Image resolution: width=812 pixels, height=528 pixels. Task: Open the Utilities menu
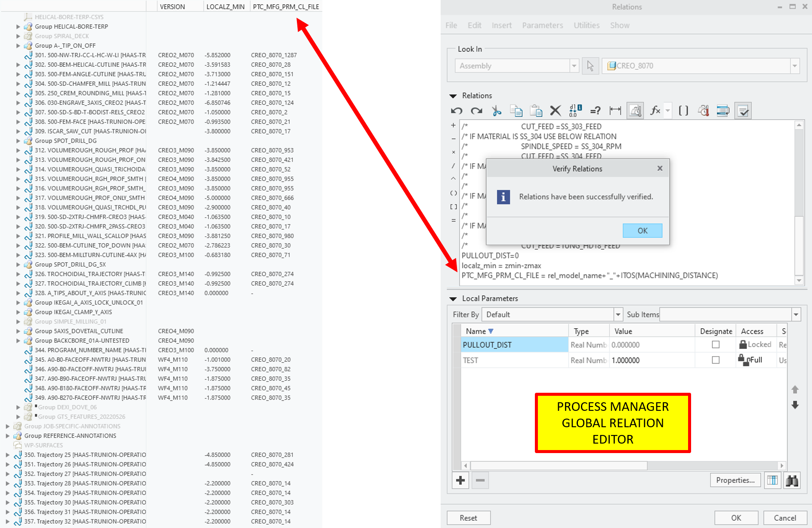point(587,25)
